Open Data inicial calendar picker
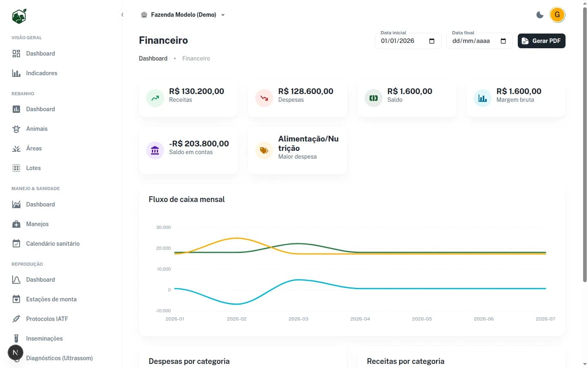Image resolution: width=588 pixels, height=368 pixels. point(432,41)
